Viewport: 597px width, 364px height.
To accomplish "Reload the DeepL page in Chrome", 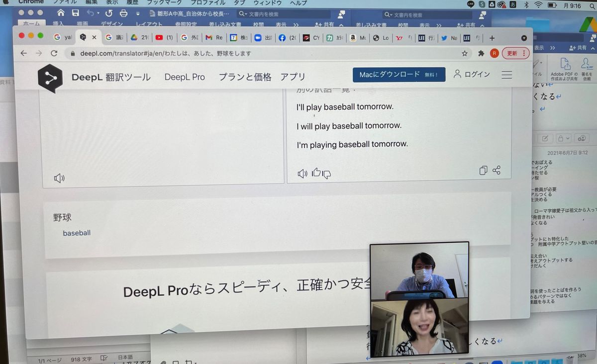I will point(54,53).
